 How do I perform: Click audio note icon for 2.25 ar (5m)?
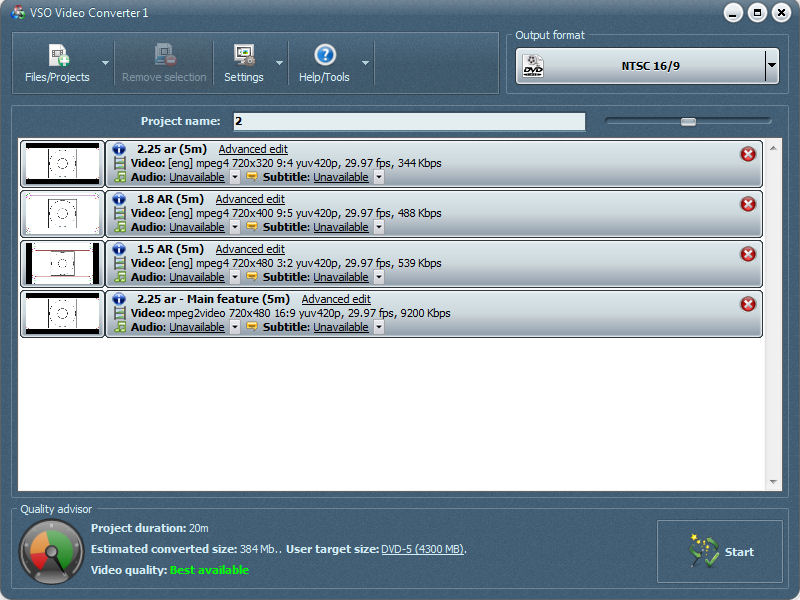(x=120, y=177)
